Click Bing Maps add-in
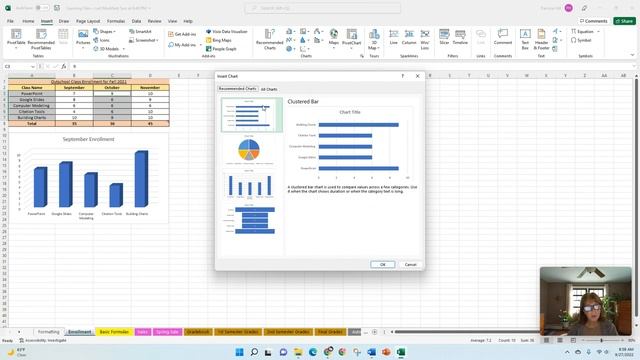Viewport: 640px width, 360px height. coord(219,40)
